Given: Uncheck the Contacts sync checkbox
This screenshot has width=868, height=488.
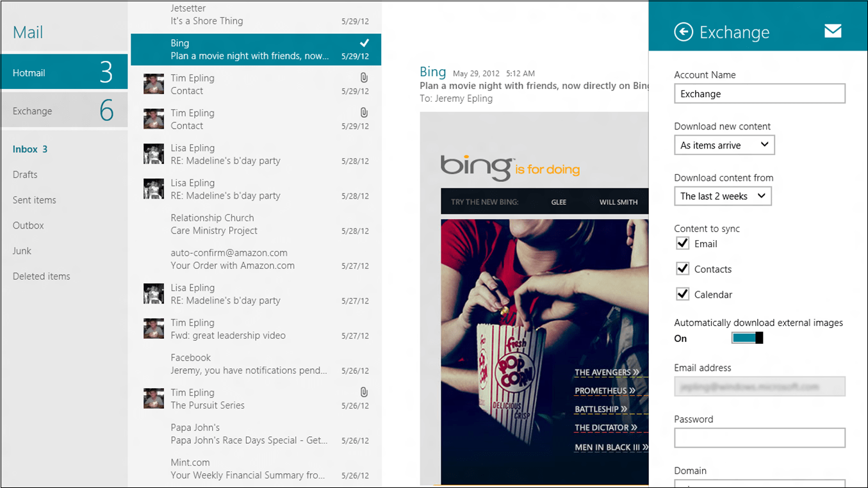Looking at the screenshot, I should click(683, 269).
